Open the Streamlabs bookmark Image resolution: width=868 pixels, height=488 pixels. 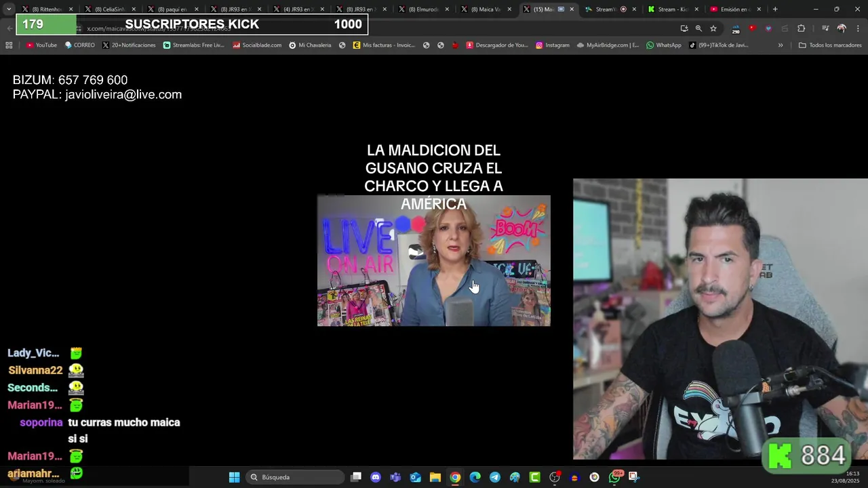(193, 45)
